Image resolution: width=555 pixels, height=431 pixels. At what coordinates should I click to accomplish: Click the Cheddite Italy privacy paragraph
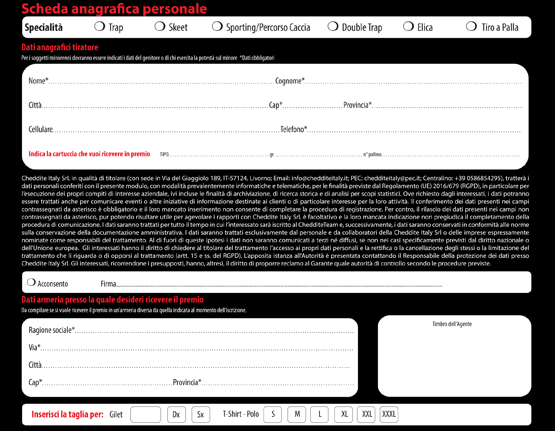pos(275,221)
